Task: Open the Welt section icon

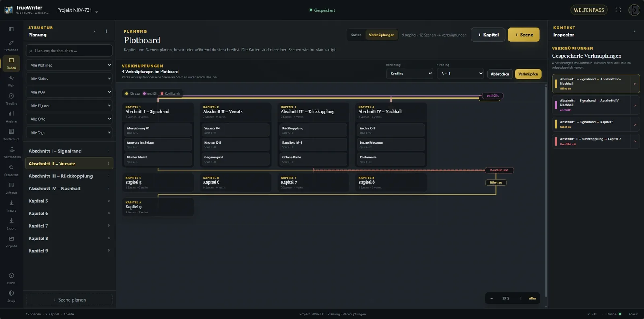Action: click(11, 81)
